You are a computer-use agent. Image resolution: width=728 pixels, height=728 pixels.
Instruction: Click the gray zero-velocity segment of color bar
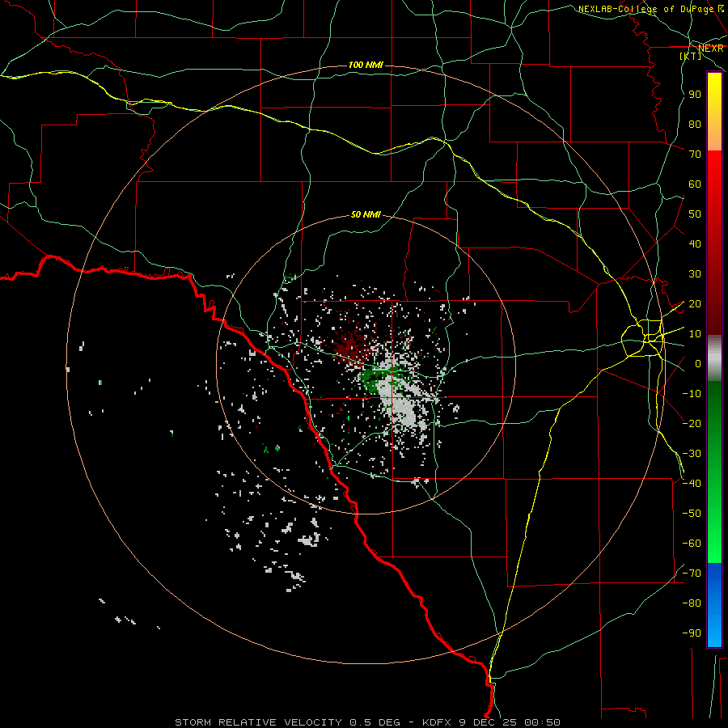click(x=714, y=358)
